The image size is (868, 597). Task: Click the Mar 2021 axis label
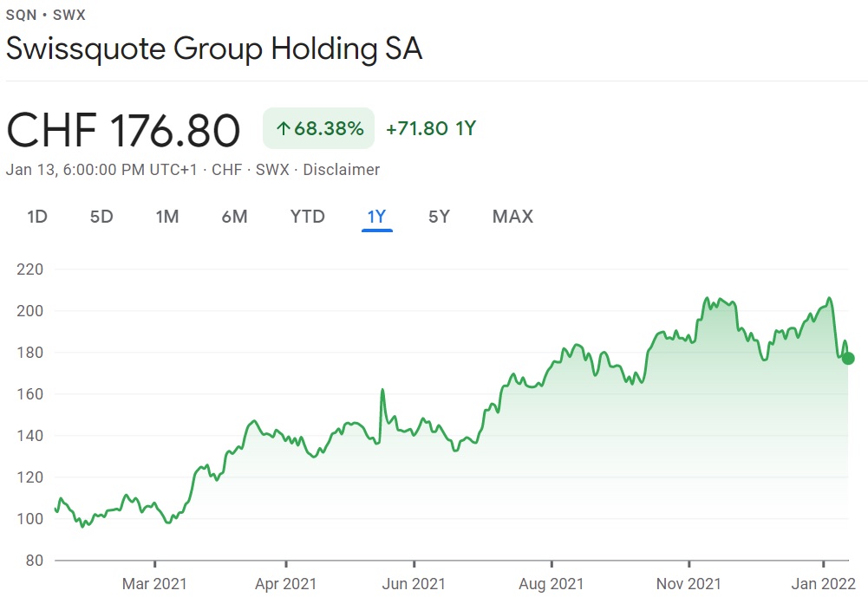pyautogui.click(x=154, y=584)
